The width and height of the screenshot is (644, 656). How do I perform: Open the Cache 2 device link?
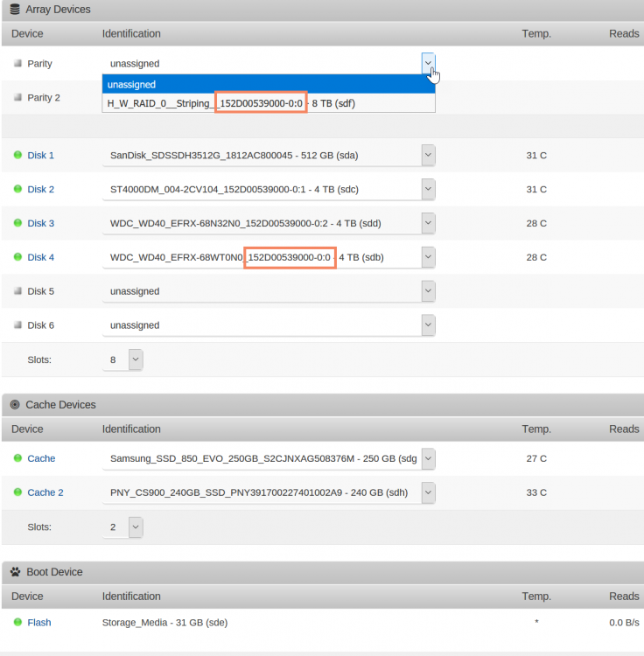(45, 492)
